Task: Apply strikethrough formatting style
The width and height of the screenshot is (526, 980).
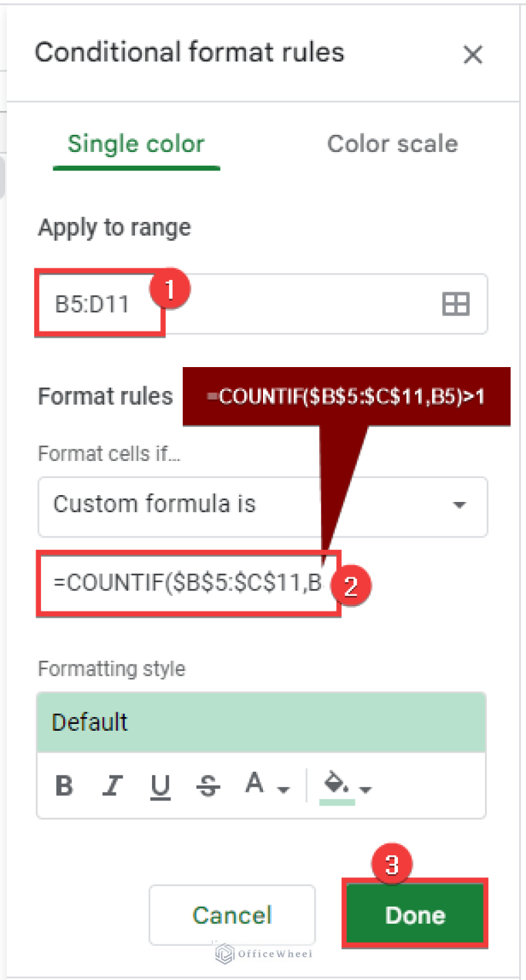Action: [208, 786]
